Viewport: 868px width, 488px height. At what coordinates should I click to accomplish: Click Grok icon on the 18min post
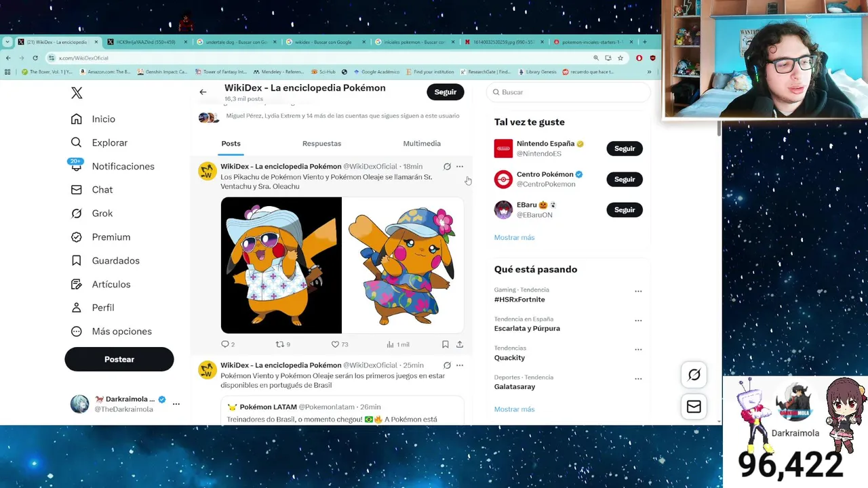447,167
